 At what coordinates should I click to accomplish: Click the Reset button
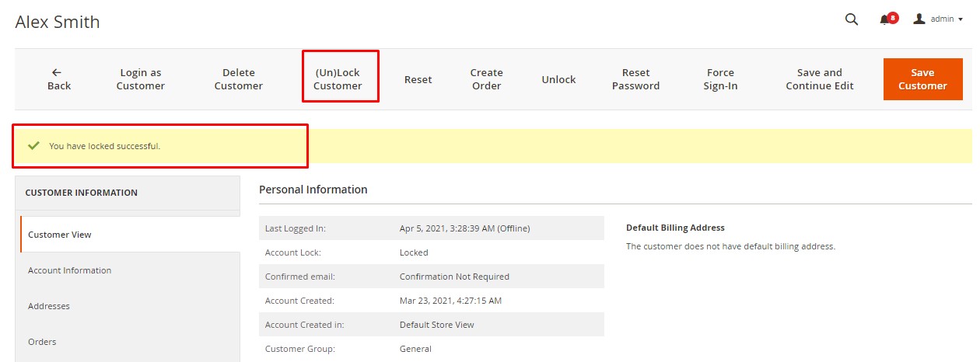(418, 79)
